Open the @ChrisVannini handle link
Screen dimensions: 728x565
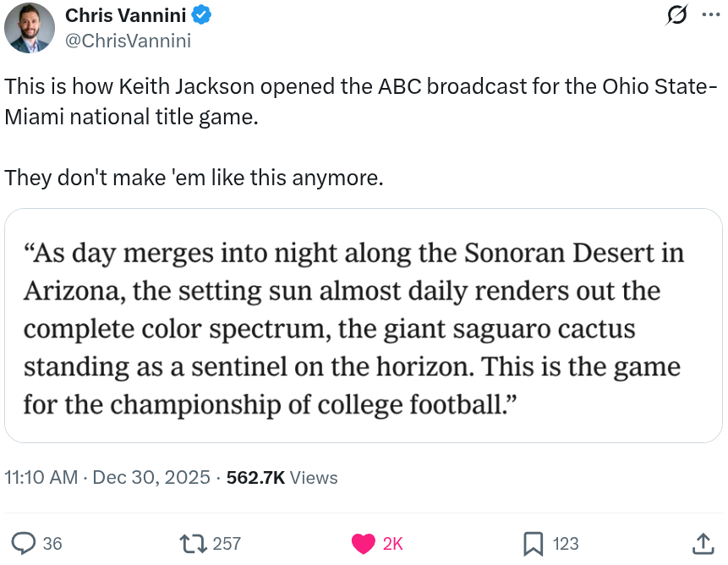pos(128,40)
